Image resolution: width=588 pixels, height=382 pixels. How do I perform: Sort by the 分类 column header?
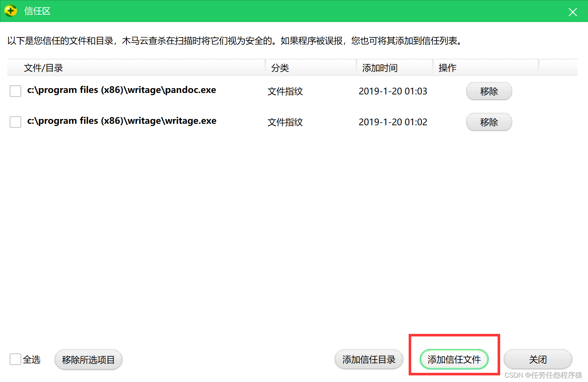point(311,68)
